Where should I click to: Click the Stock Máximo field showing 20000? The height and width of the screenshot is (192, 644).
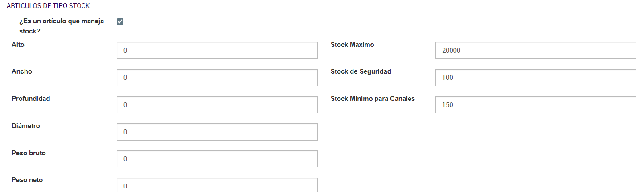pyautogui.click(x=535, y=50)
